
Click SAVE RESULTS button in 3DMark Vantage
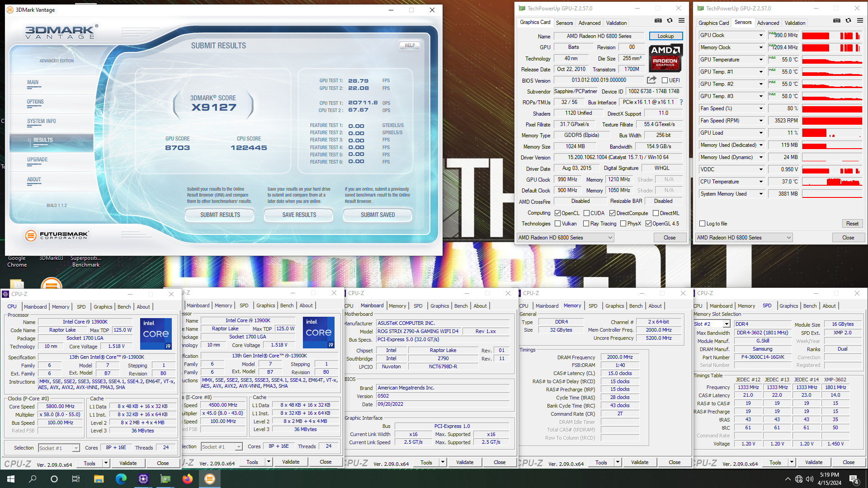[x=299, y=215]
